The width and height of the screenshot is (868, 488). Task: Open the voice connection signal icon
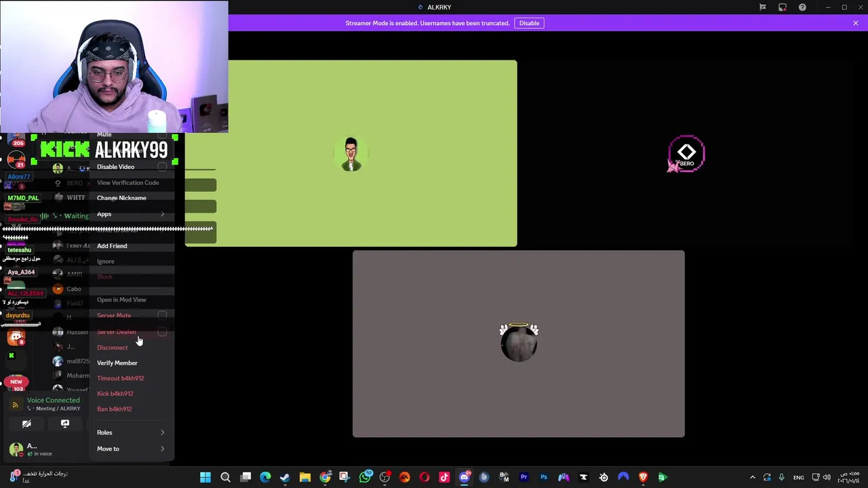tap(15, 405)
